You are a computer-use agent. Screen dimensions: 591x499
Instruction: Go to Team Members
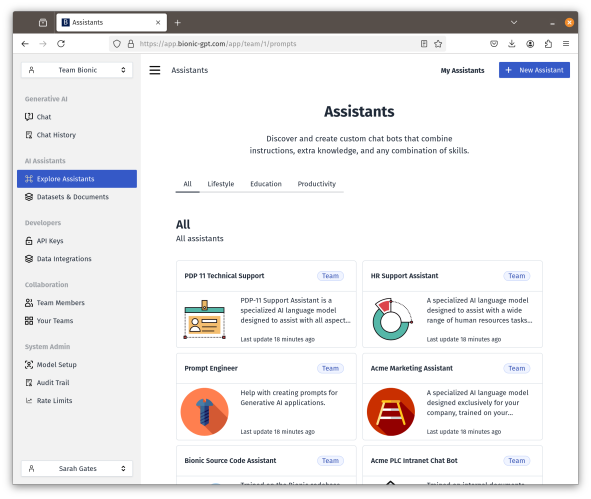pos(60,303)
